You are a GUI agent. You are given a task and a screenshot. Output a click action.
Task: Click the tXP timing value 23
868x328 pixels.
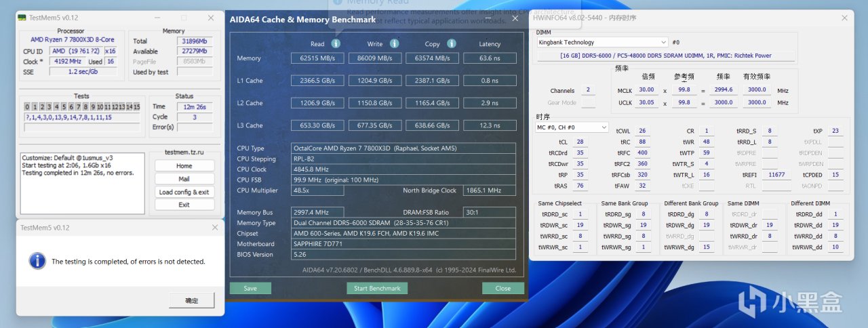835,131
